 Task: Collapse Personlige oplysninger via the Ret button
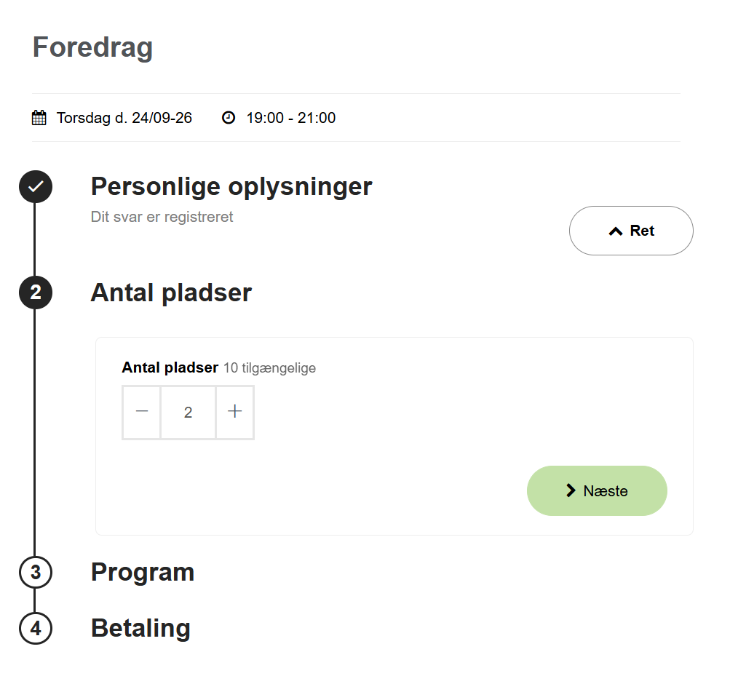630,230
